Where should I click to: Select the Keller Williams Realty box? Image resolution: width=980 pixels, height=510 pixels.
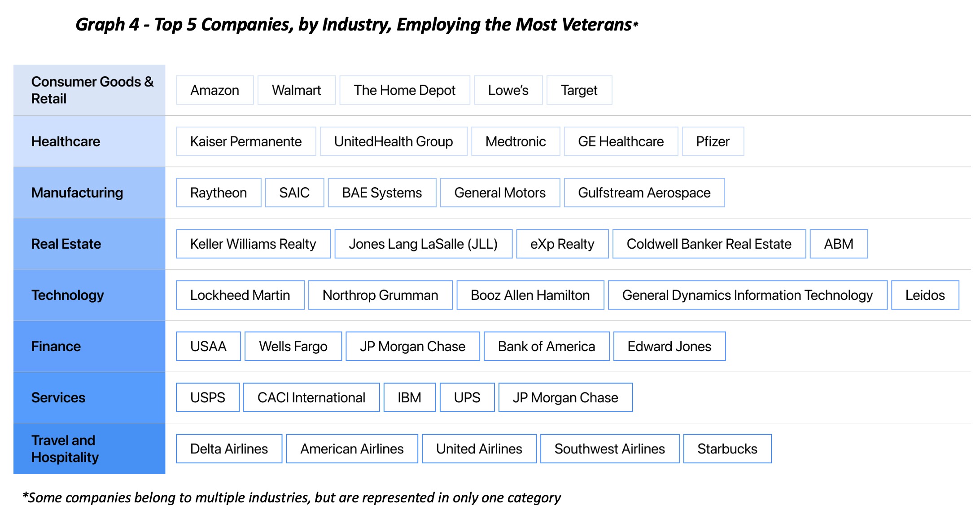pos(253,244)
